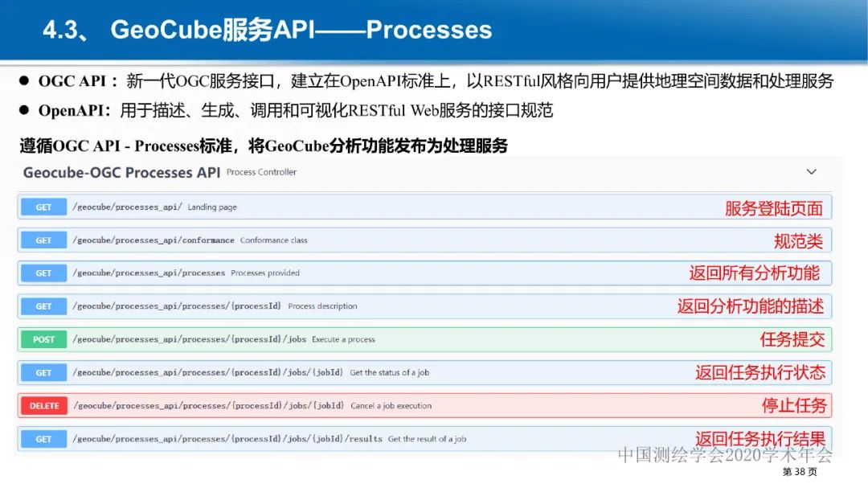Click the red DELETE badge
Viewport: 868px width, 488px height.
[44, 406]
